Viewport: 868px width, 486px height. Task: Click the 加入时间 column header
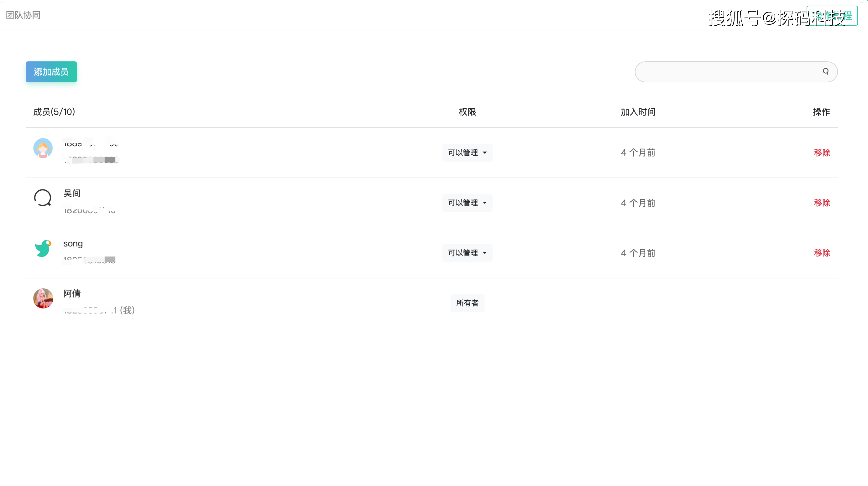click(638, 112)
